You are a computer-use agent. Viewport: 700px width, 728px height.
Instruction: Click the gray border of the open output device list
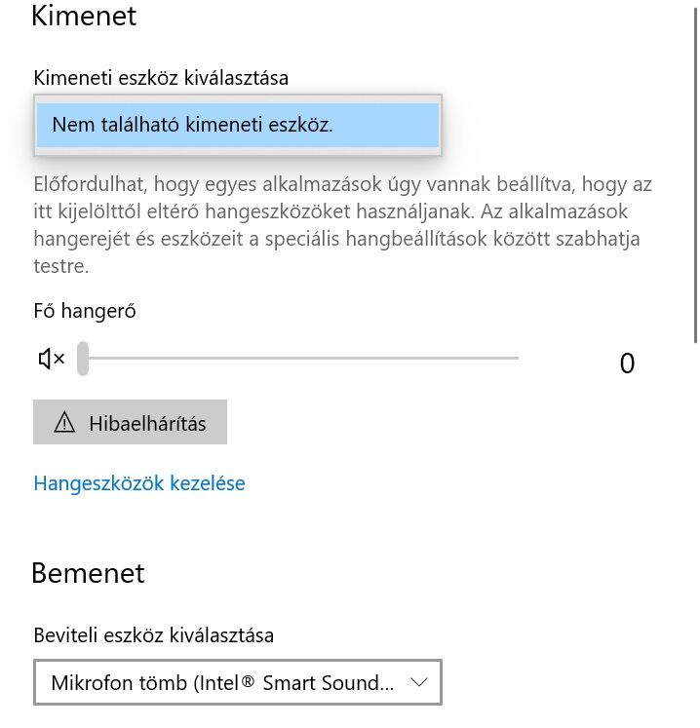[x=238, y=98]
